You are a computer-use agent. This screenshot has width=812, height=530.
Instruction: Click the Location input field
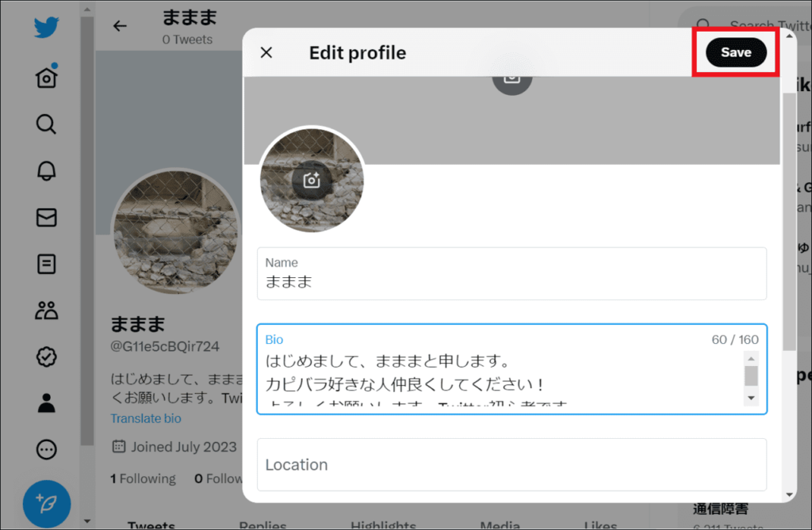click(x=511, y=465)
